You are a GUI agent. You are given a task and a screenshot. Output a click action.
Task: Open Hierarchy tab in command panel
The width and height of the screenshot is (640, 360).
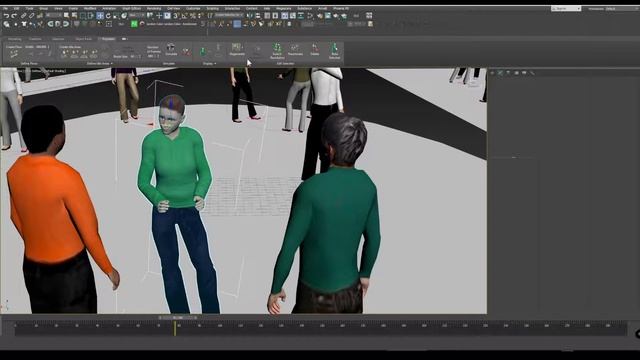pos(508,73)
